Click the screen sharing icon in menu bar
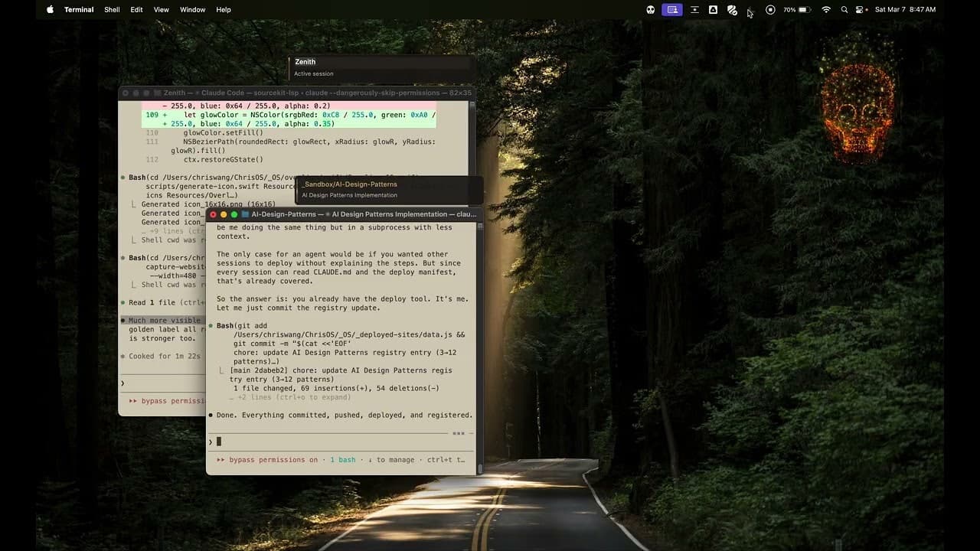This screenshot has width=980, height=551. (x=672, y=10)
